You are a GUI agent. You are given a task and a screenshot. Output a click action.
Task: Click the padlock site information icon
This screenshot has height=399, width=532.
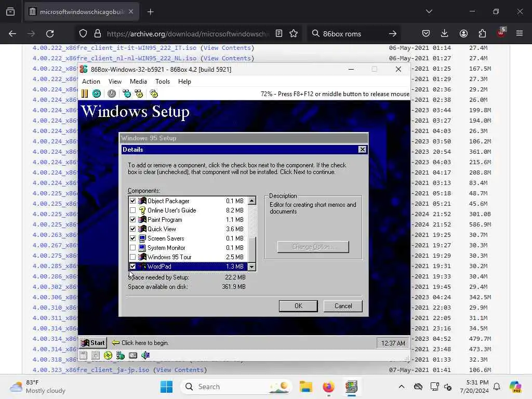[98, 34]
